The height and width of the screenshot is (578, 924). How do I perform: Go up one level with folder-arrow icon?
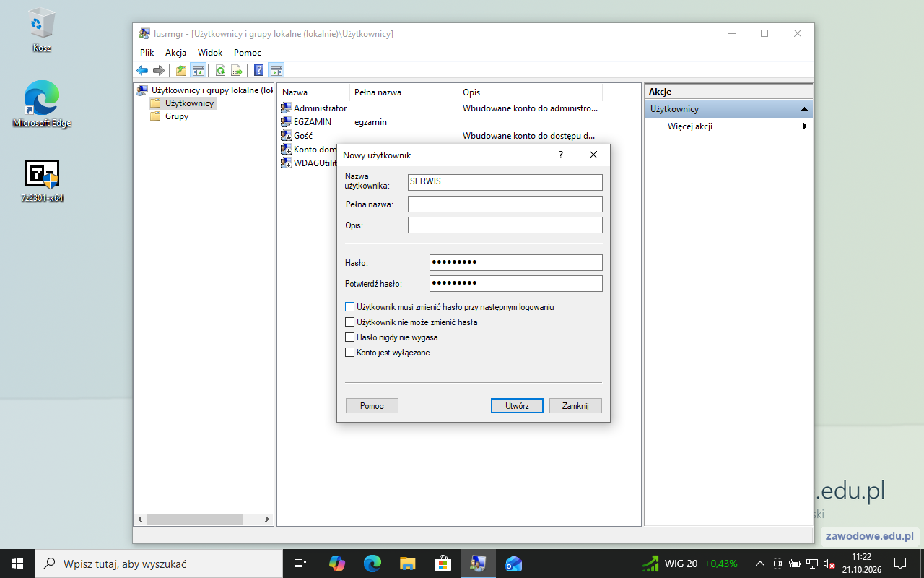[x=181, y=70]
